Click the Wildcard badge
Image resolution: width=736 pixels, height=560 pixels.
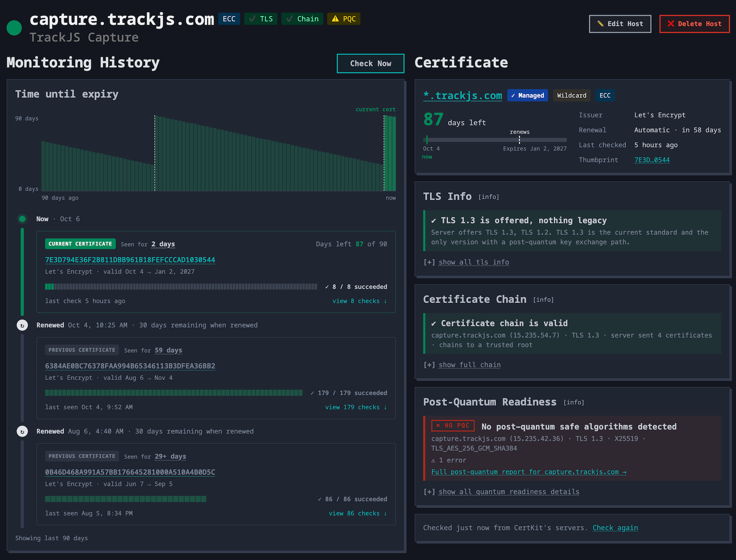pyautogui.click(x=572, y=95)
